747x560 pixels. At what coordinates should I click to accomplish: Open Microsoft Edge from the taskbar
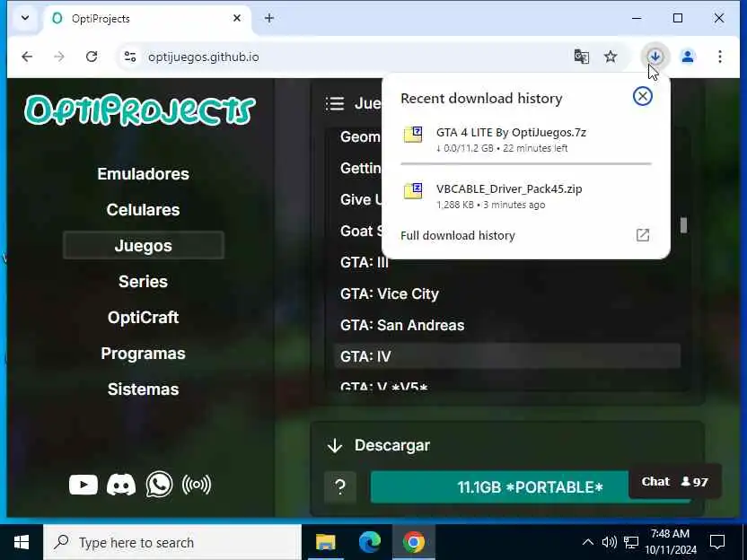pyautogui.click(x=370, y=542)
